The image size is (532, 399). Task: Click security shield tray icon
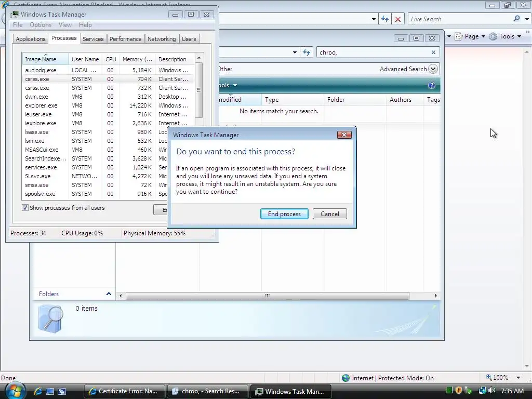[x=459, y=391]
